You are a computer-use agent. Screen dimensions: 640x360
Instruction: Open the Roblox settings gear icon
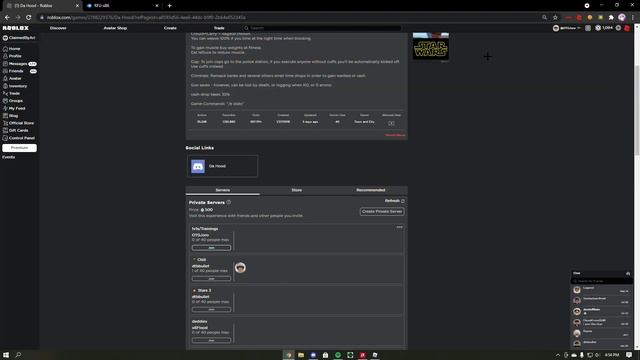618,28
